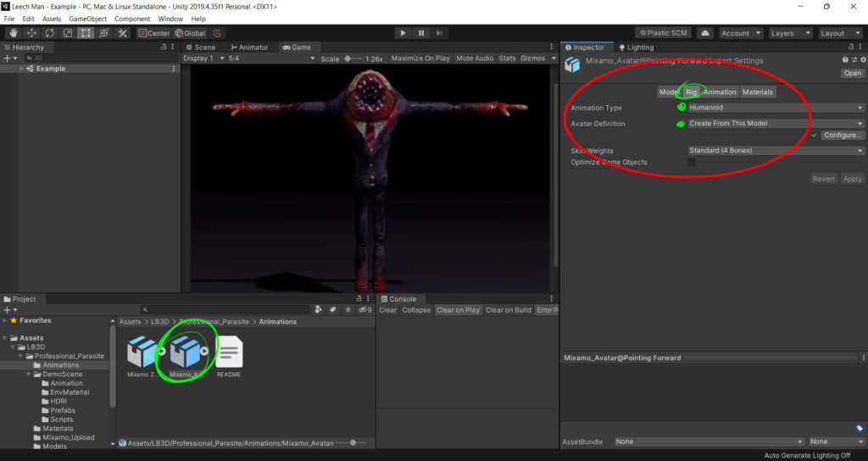Toggle Collapse in Console
Screen dimensions: 868x461
tap(416, 310)
